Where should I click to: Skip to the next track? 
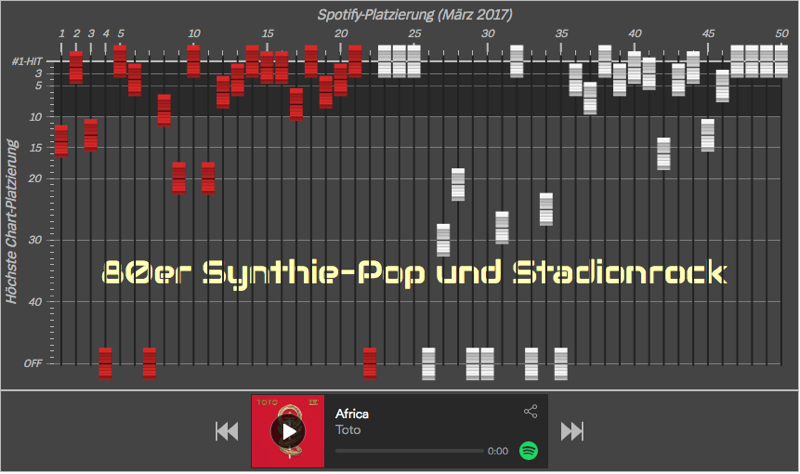pos(572,432)
